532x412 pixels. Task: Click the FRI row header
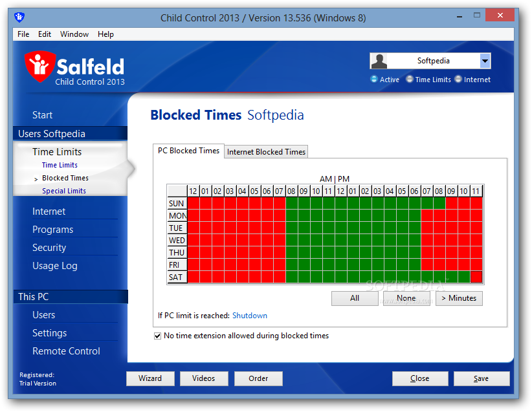click(177, 265)
